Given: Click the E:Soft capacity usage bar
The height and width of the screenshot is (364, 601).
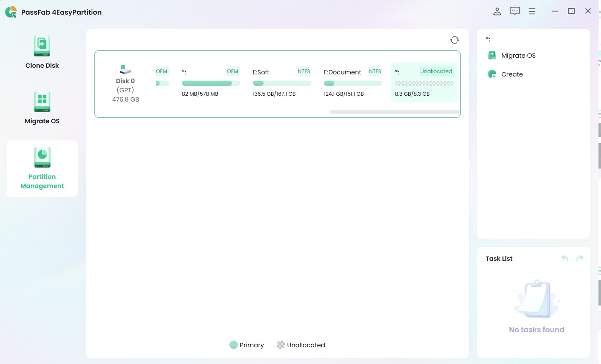Looking at the screenshot, I should (282, 83).
